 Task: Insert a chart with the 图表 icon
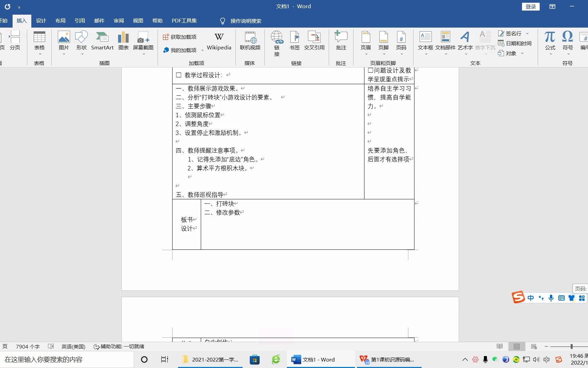point(123,40)
